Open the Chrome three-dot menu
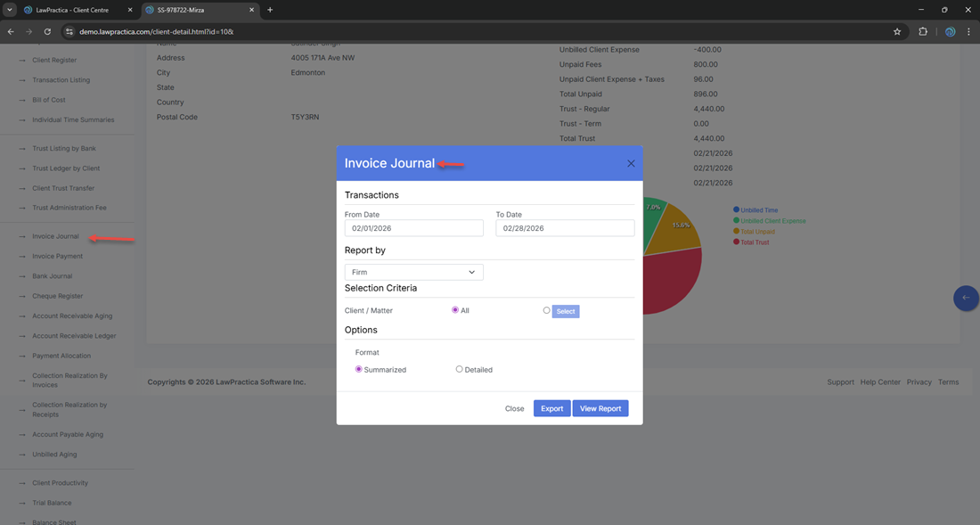Screen dimensions: 980x525 [968, 31]
